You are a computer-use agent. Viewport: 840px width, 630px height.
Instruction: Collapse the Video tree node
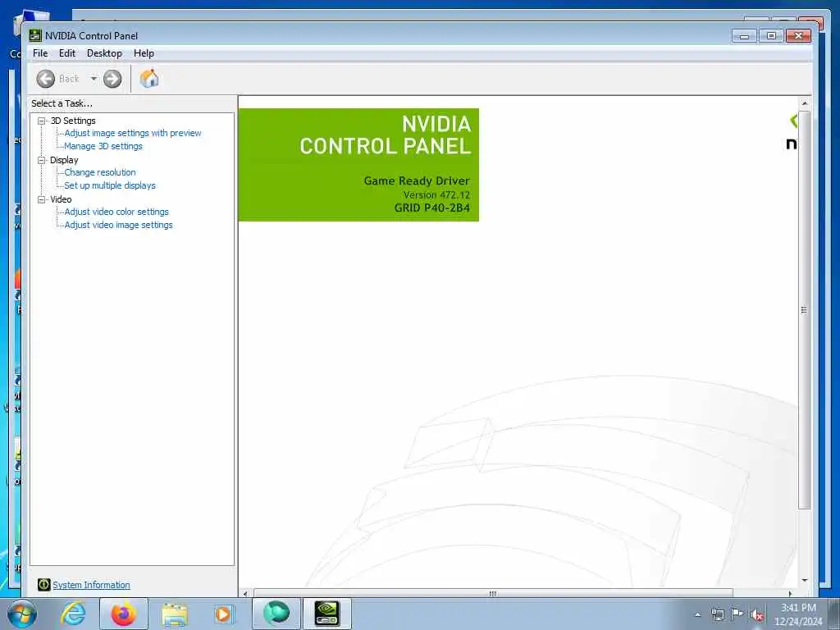41,199
